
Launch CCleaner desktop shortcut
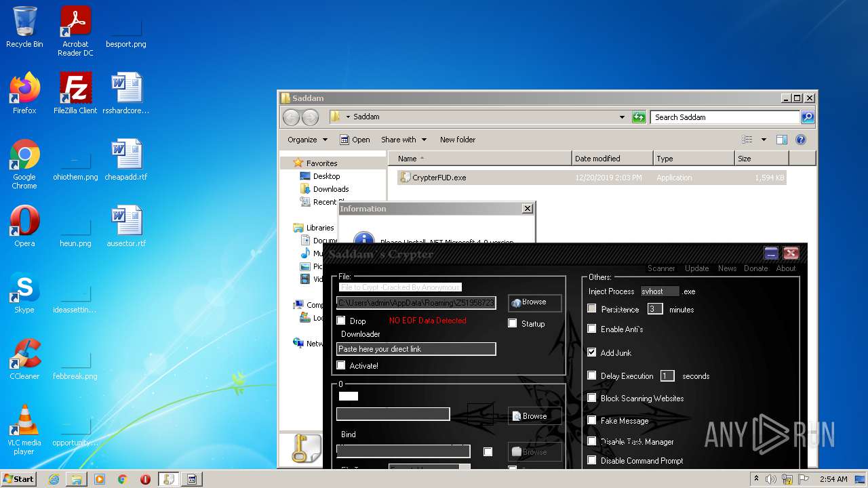(x=24, y=359)
